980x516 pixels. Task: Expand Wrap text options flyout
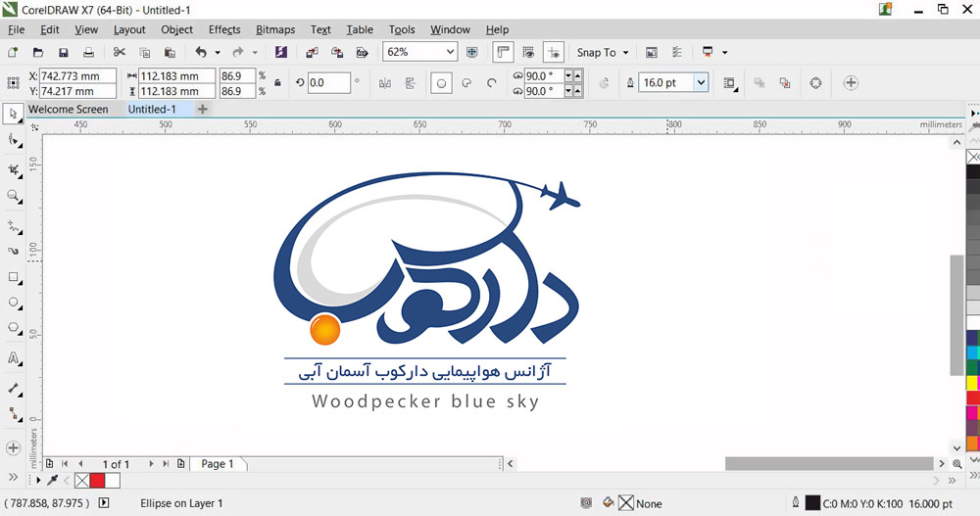pyautogui.click(x=729, y=83)
